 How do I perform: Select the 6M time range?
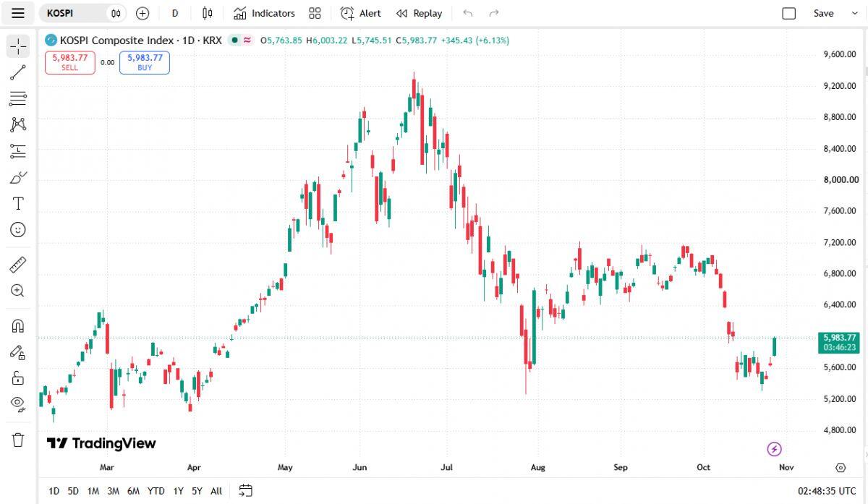pyautogui.click(x=133, y=491)
